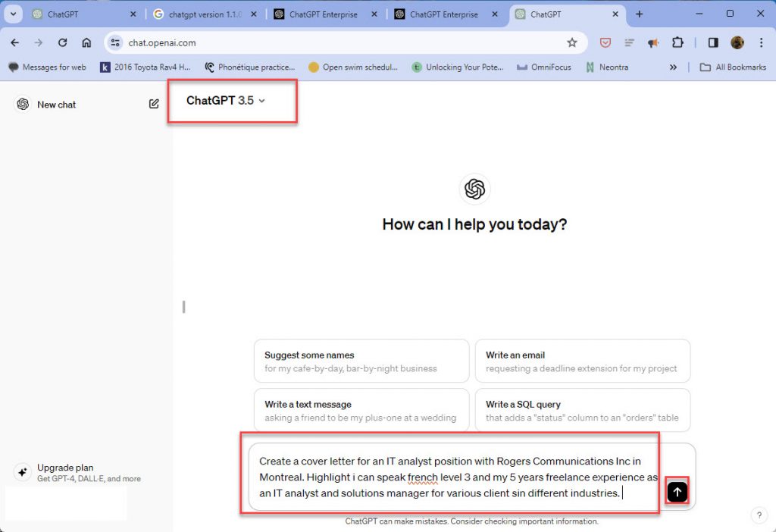Screen dimensions: 776x532
Task: Toggle the browser side panel
Action: point(712,43)
